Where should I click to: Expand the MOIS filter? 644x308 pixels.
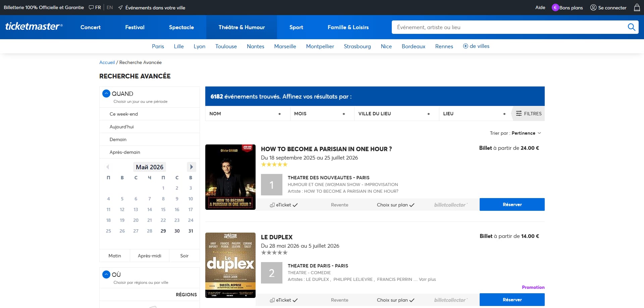click(320, 114)
